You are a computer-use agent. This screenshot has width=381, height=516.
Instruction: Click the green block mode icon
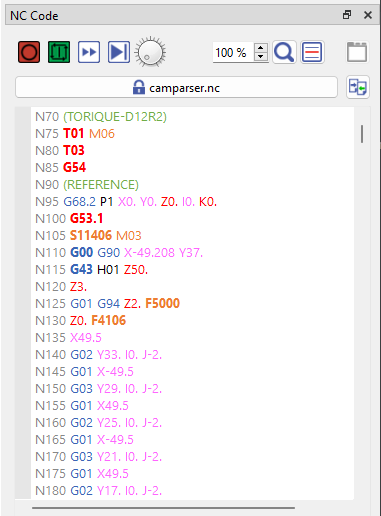(59, 52)
